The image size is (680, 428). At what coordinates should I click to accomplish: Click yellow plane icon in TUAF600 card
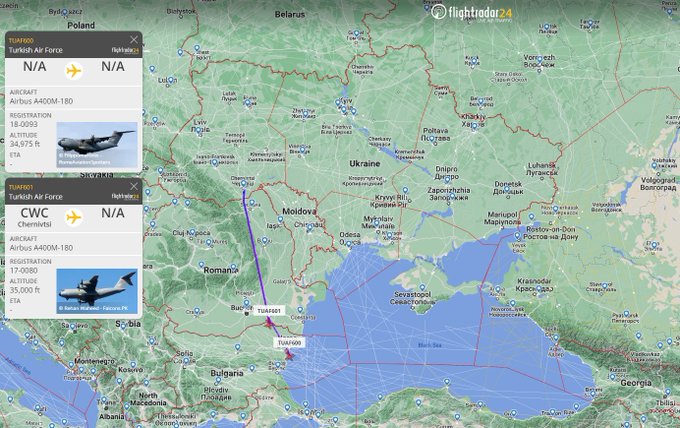click(x=74, y=71)
